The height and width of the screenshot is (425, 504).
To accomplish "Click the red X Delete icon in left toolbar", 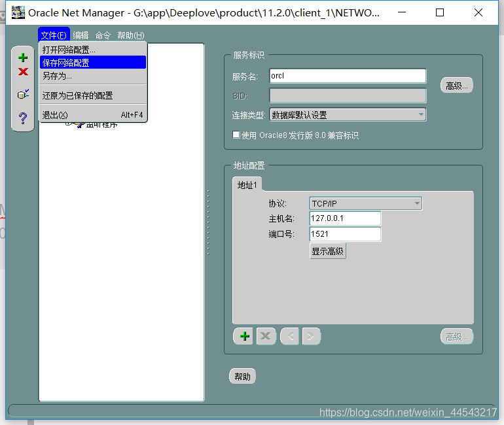I will [23, 72].
